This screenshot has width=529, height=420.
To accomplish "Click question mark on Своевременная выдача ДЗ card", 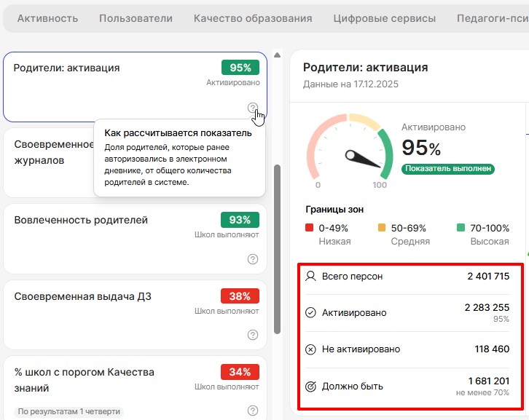I will 253,335.
